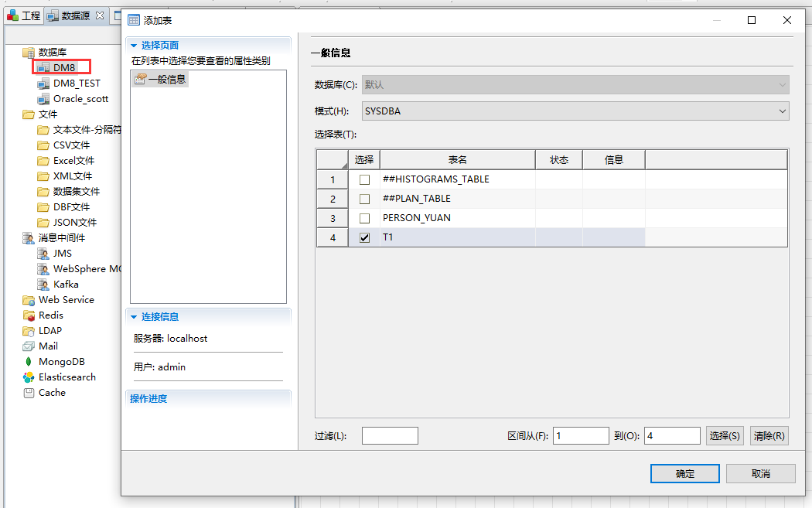The width and height of the screenshot is (812, 508).
Task: Click the Redis icon
Action: pos(29,315)
